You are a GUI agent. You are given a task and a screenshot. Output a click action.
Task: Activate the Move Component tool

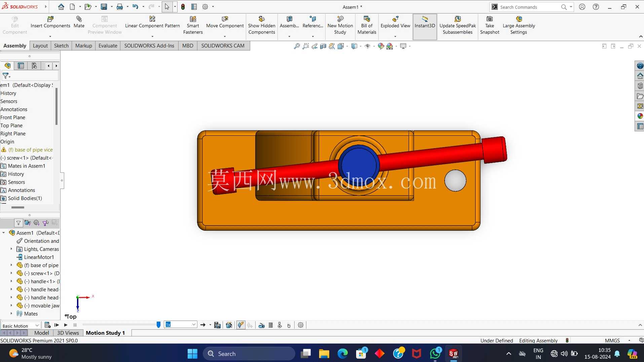(x=225, y=22)
